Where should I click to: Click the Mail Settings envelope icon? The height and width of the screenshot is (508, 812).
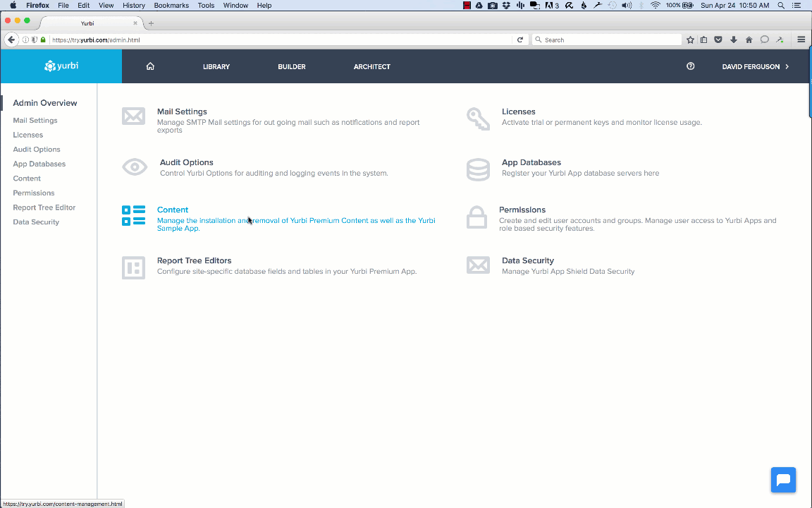point(133,116)
